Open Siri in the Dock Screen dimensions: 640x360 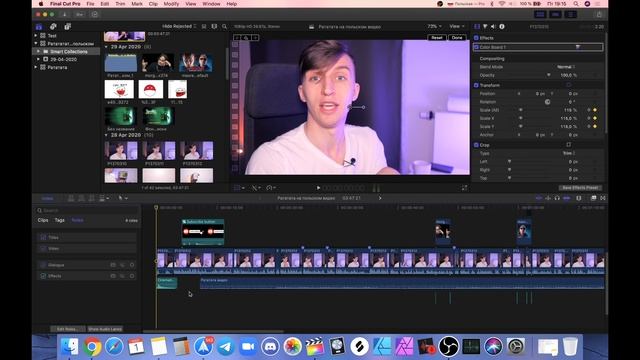[493, 347]
